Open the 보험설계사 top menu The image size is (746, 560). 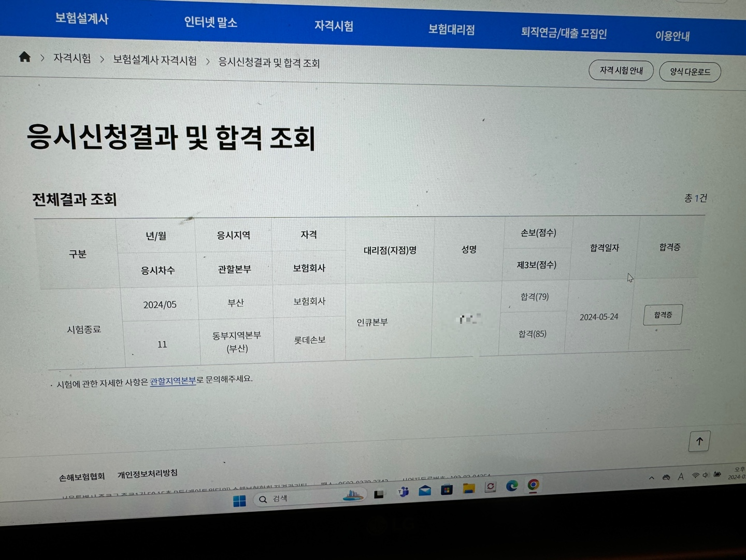tap(82, 19)
